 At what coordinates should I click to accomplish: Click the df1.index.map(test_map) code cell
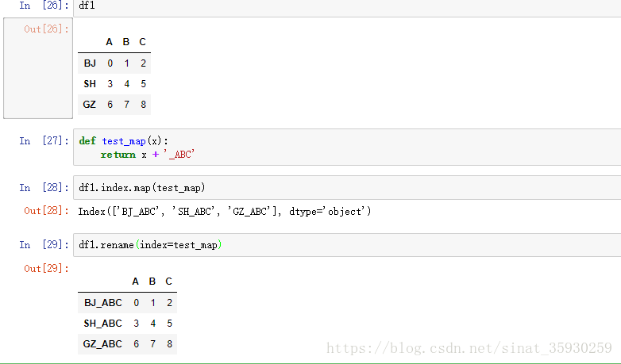pos(346,188)
